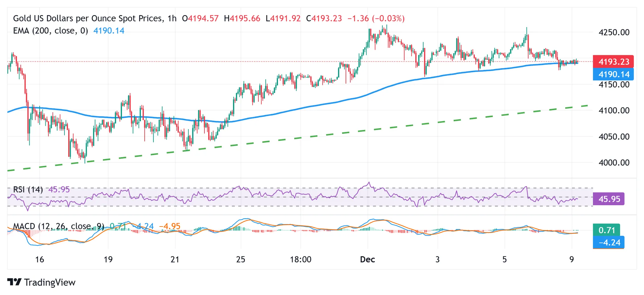The image size is (644, 295).
Task: Click the blue 4190.14 EMA price tag
Action: pos(613,74)
